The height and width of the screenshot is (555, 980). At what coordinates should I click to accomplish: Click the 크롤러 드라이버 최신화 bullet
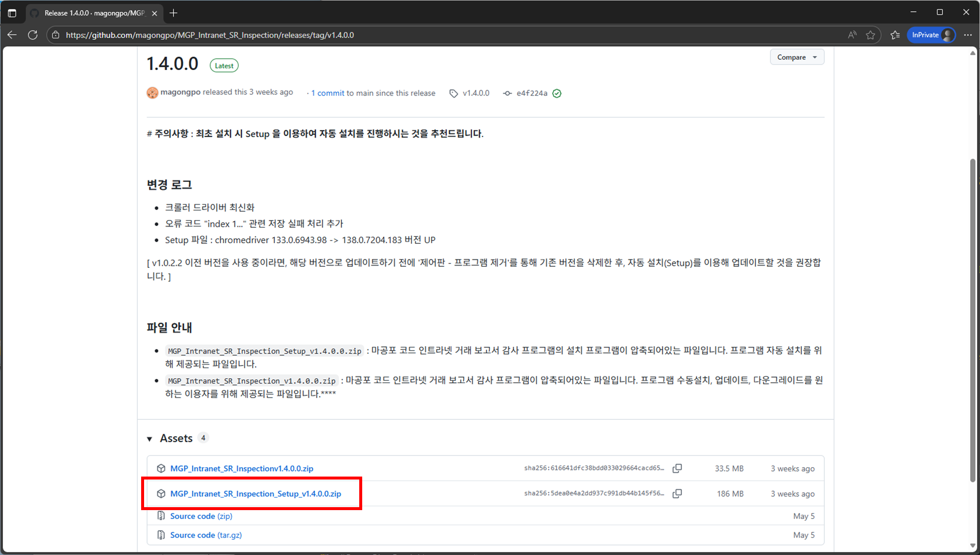click(x=210, y=207)
